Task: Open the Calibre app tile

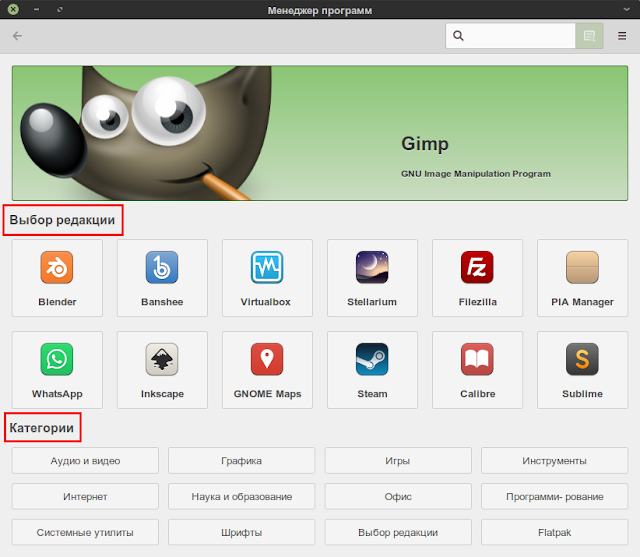Action: point(477,370)
